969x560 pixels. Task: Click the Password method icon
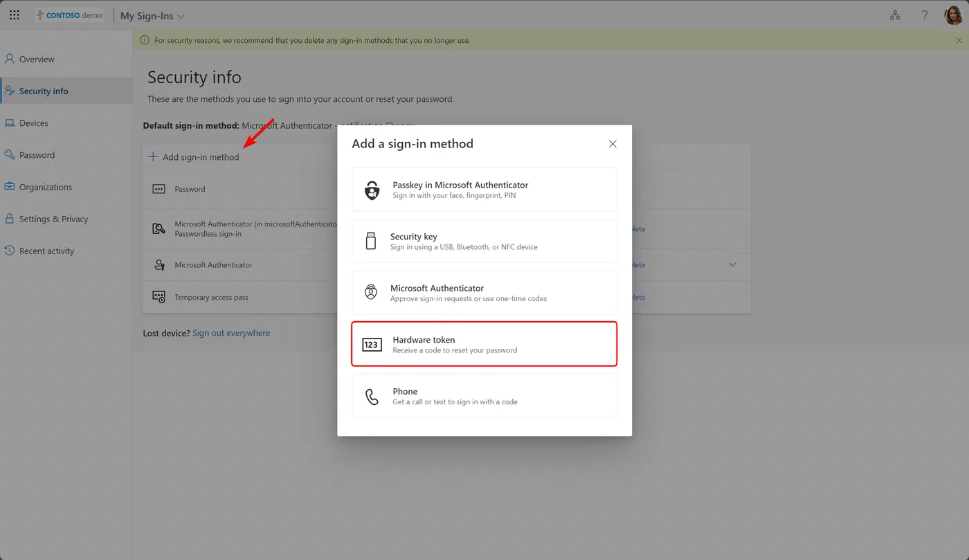pos(159,189)
